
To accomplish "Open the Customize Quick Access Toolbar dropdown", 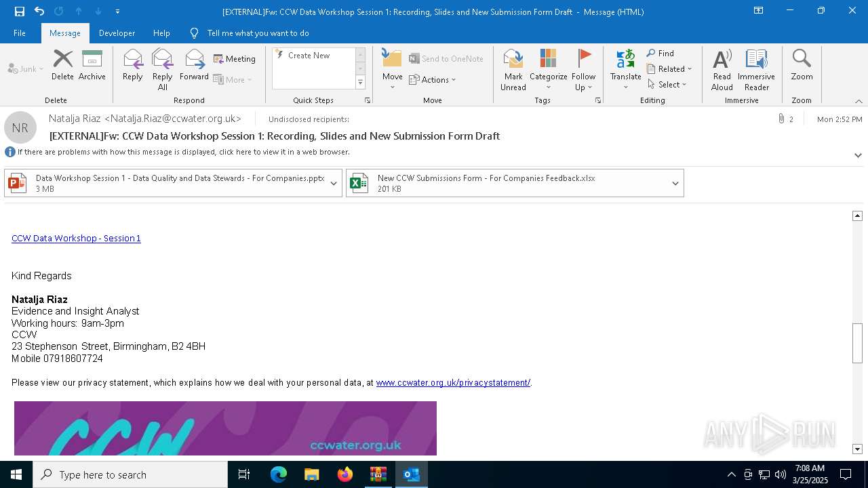I will (118, 12).
